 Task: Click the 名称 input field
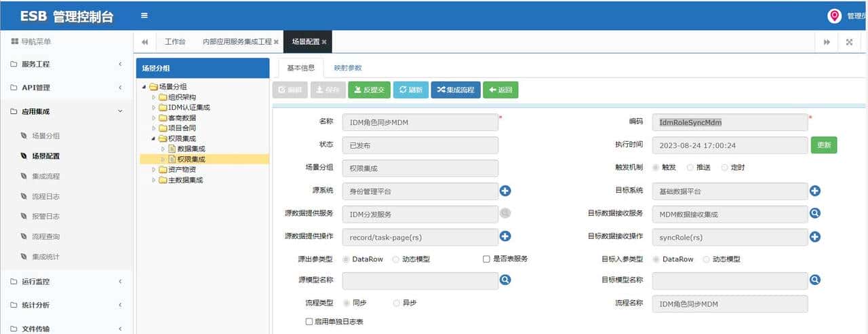(420, 122)
